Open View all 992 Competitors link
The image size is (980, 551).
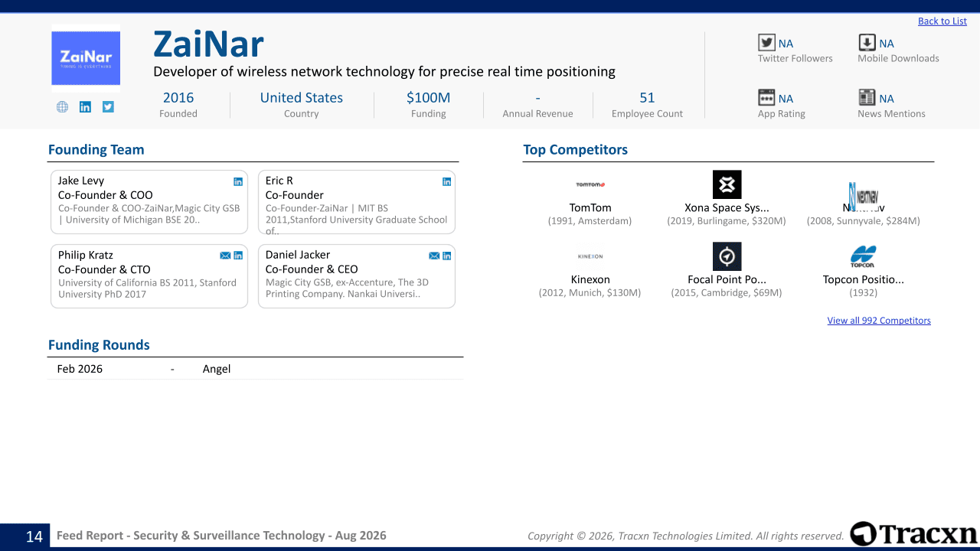click(879, 321)
